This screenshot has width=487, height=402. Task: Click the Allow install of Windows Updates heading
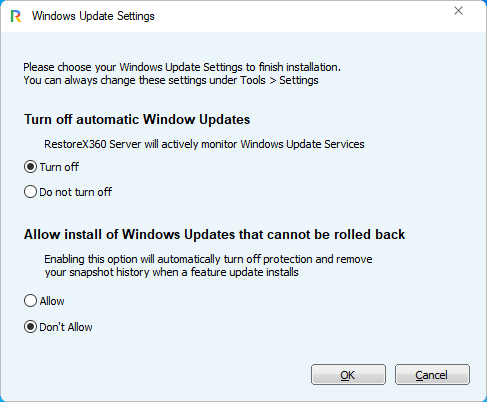(214, 234)
